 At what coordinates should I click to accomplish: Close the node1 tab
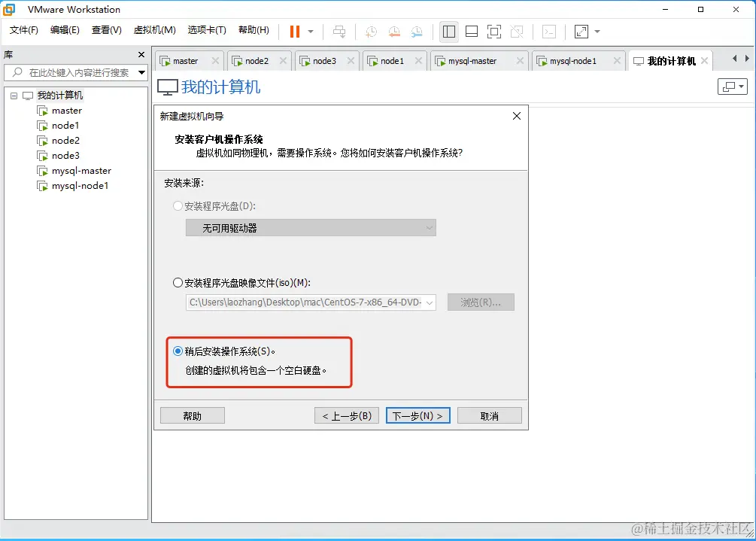coord(418,61)
